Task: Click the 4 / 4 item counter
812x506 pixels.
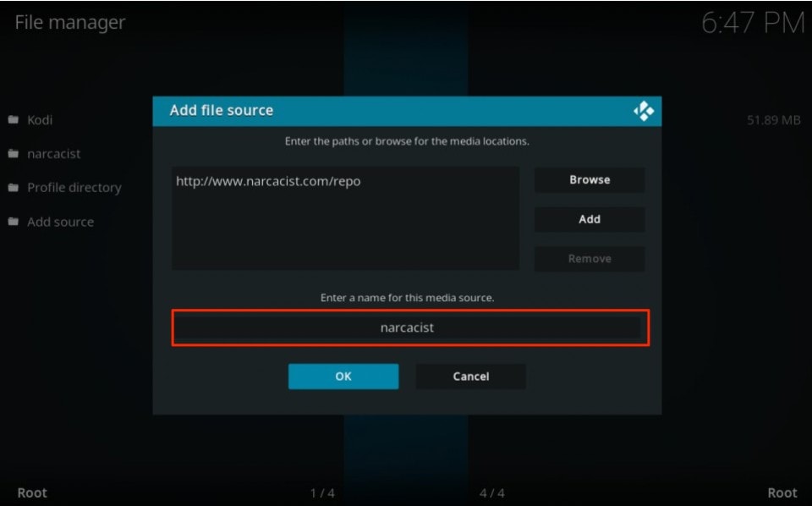Action: pos(492,493)
